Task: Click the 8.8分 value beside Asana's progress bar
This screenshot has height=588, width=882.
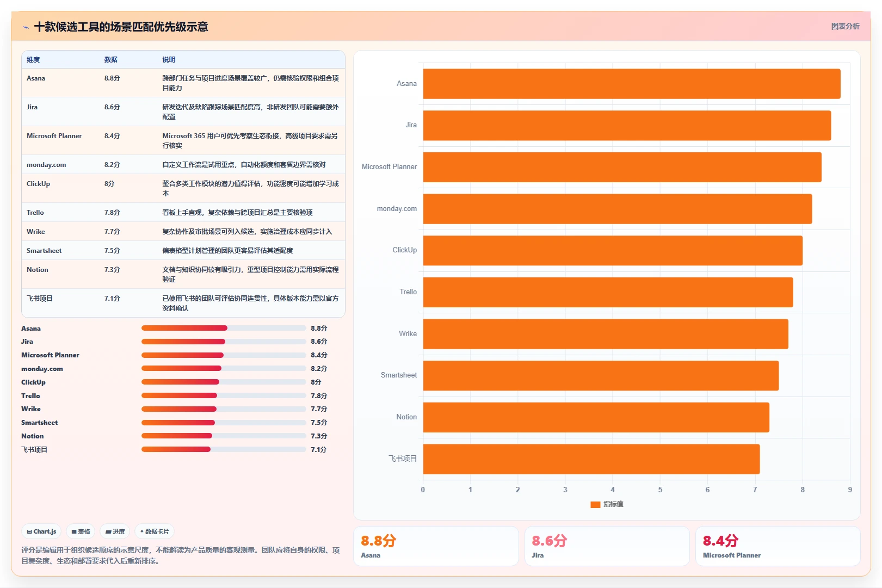Action: point(319,329)
